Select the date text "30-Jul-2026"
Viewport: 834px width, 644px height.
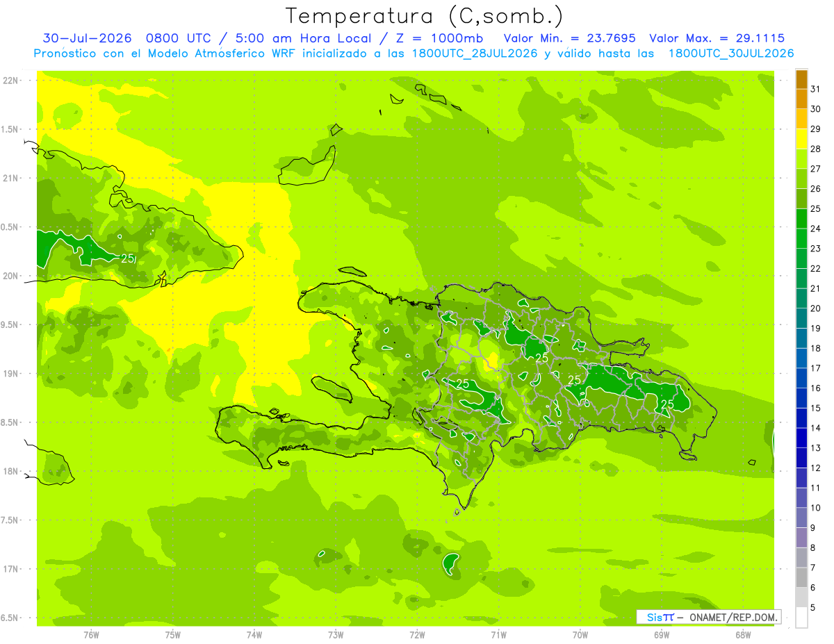88,38
